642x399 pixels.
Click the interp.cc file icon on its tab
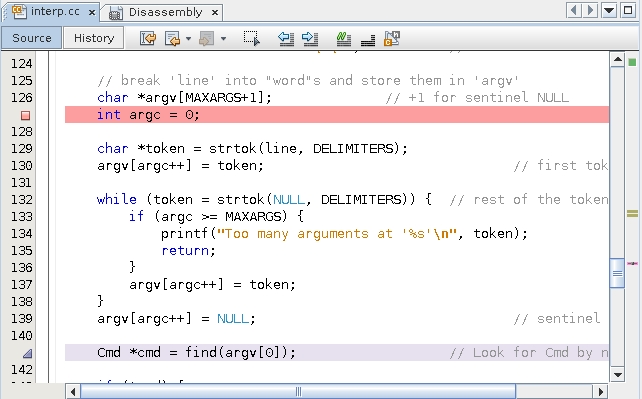(19, 11)
